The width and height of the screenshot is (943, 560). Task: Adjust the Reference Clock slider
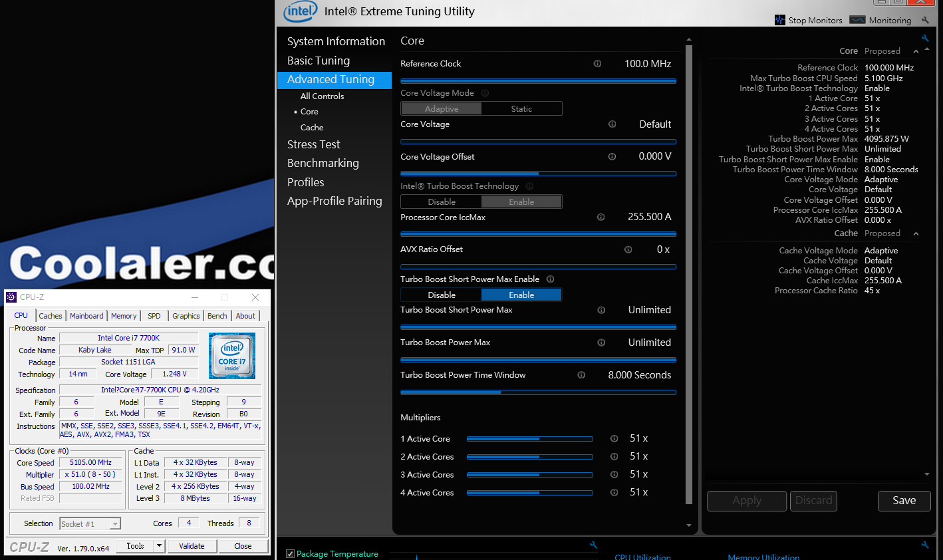pos(538,81)
